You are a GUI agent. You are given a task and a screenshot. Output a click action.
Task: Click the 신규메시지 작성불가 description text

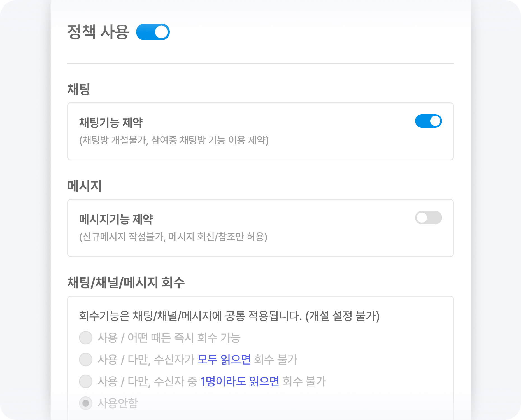173,237
